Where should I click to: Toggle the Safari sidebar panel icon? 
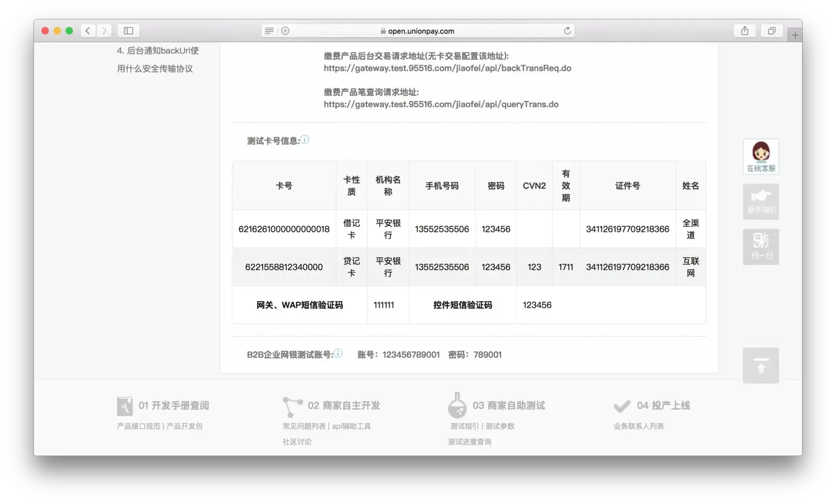click(127, 30)
